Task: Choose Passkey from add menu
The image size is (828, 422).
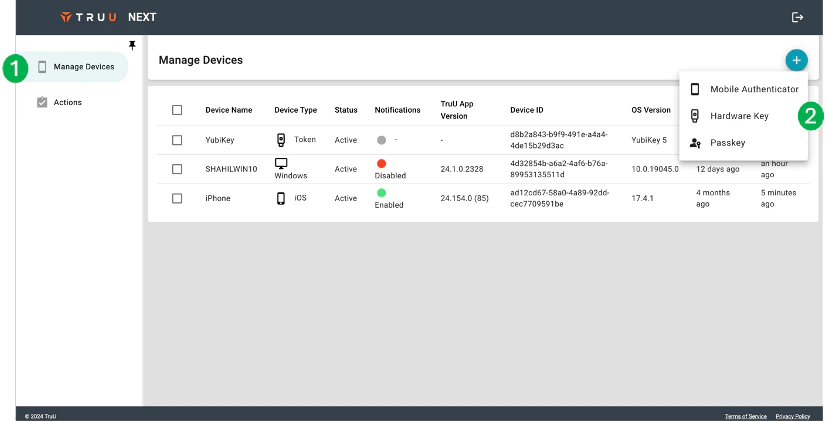Action: [x=744, y=143]
